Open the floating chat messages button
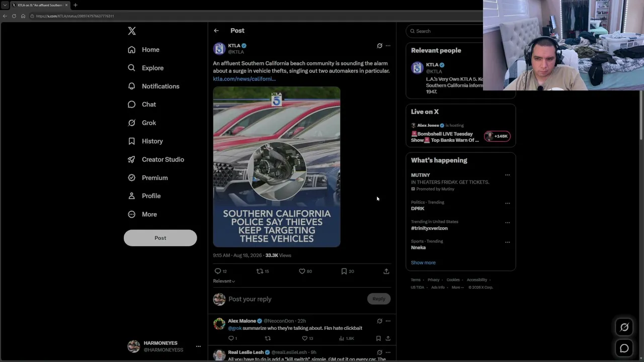Image resolution: width=644 pixels, height=362 pixels. pyautogui.click(x=624, y=348)
